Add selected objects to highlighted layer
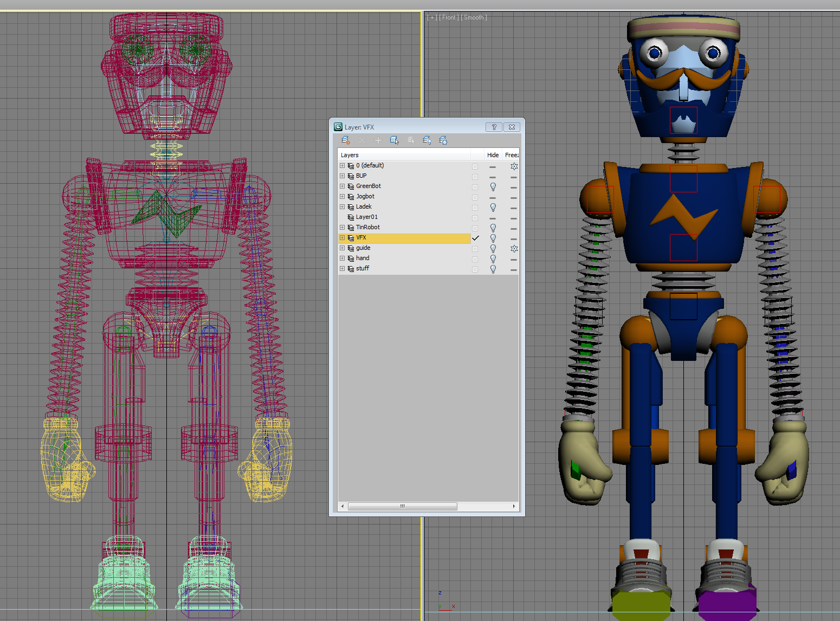This screenshot has width=840, height=621. pos(378,141)
